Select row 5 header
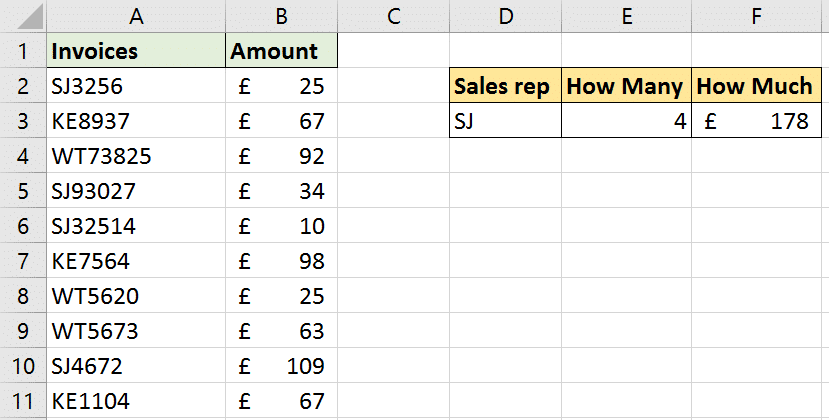This screenshot has height=420, width=829. [23, 190]
